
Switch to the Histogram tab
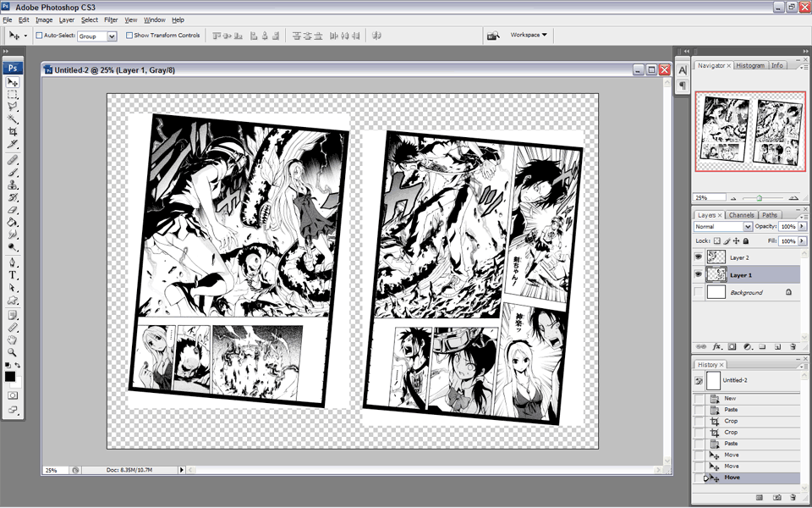pyautogui.click(x=750, y=66)
